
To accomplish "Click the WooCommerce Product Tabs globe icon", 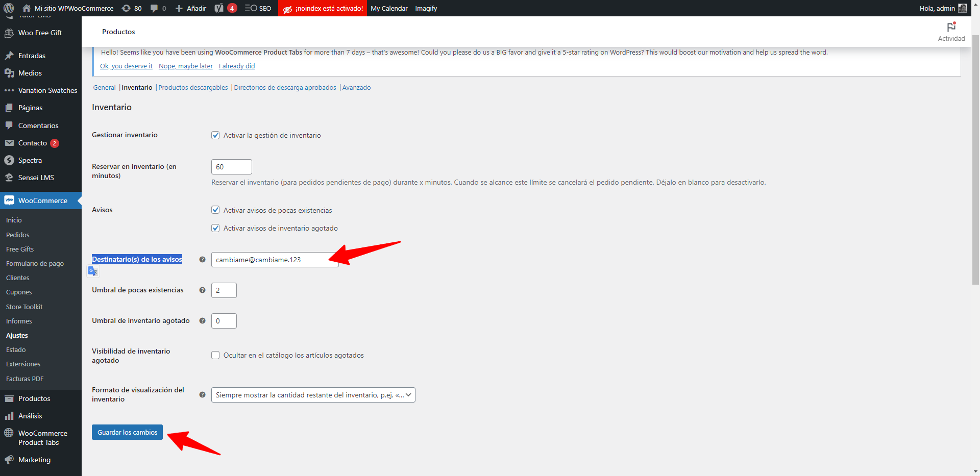I will click(9, 433).
